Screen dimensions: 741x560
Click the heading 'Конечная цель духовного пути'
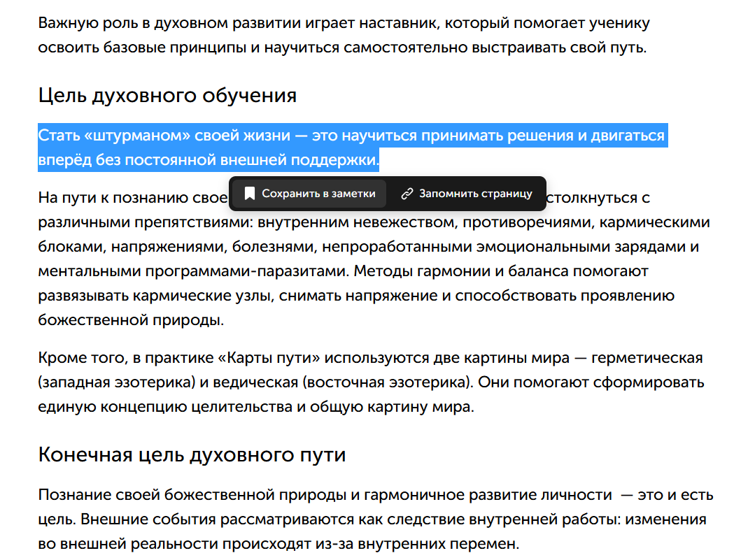pyautogui.click(x=192, y=455)
